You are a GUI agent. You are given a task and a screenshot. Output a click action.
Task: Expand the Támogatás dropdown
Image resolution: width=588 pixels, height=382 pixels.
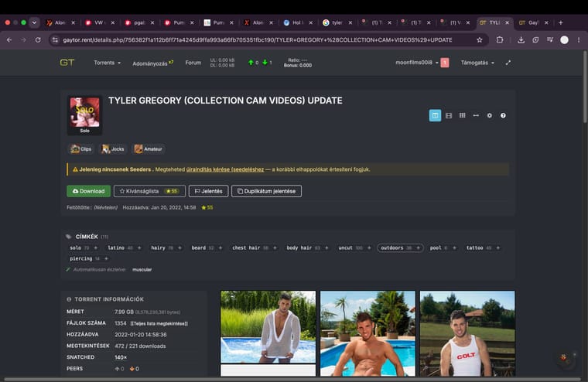point(477,63)
